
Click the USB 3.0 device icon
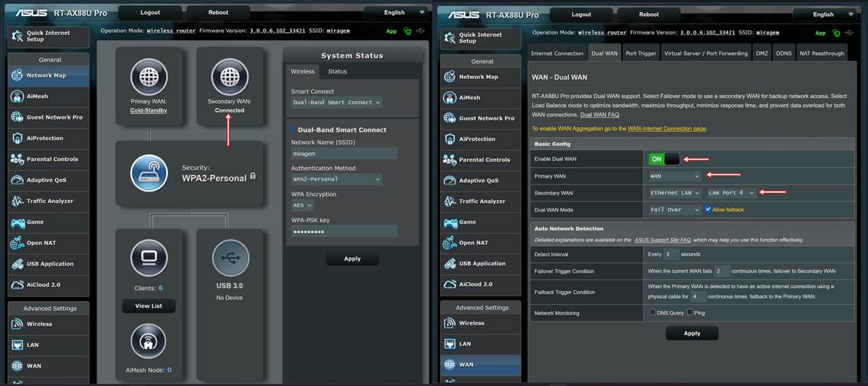pos(229,259)
